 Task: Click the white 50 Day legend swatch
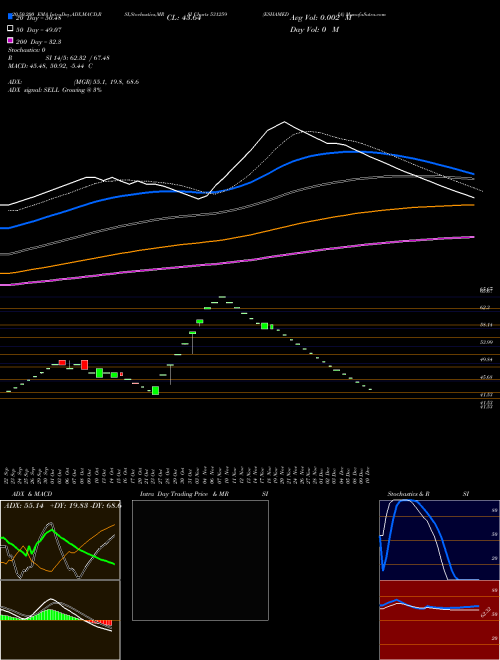10,29
